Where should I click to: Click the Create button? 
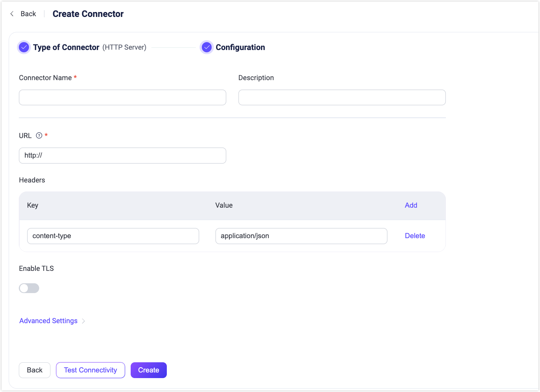(148, 370)
